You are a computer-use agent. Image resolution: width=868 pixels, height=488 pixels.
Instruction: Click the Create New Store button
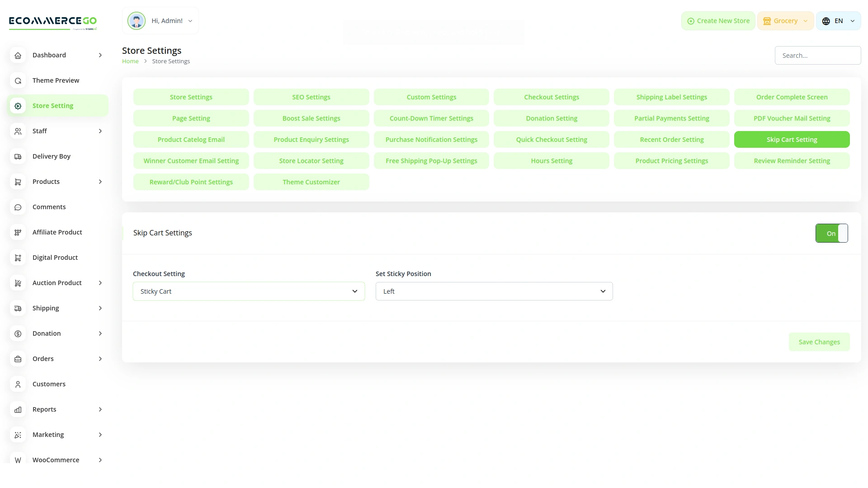(x=718, y=21)
